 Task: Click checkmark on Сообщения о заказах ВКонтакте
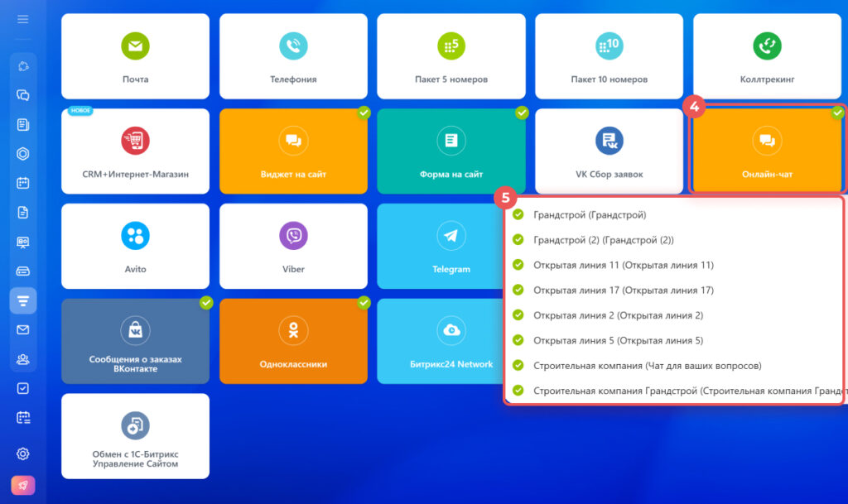pyautogui.click(x=206, y=303)
